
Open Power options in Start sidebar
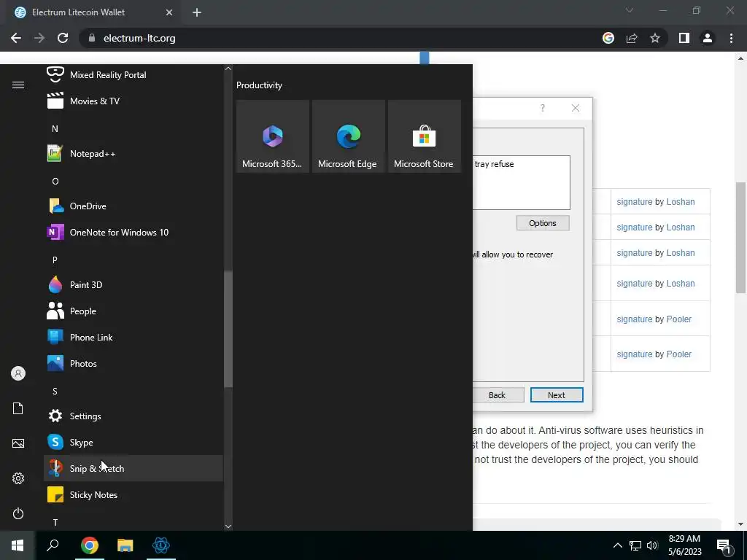(x=18, y=513)
